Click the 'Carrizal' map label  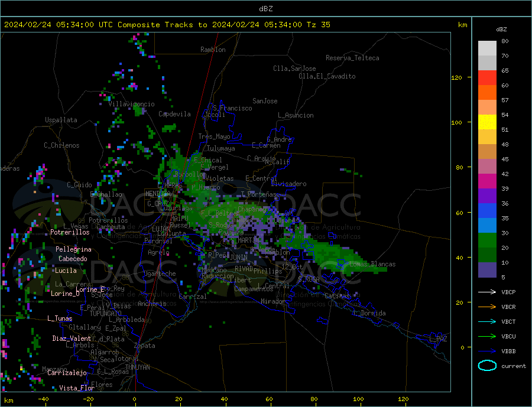coord(192,297)
